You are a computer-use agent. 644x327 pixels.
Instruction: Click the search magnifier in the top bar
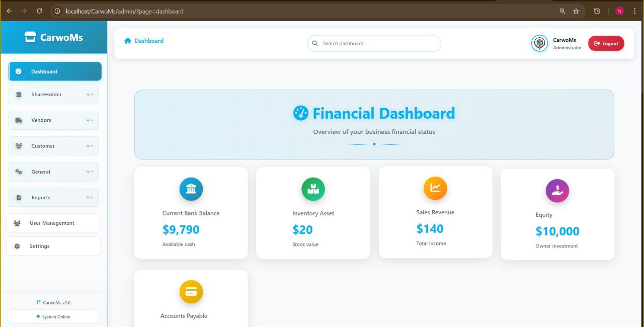(x=315, y=43)
